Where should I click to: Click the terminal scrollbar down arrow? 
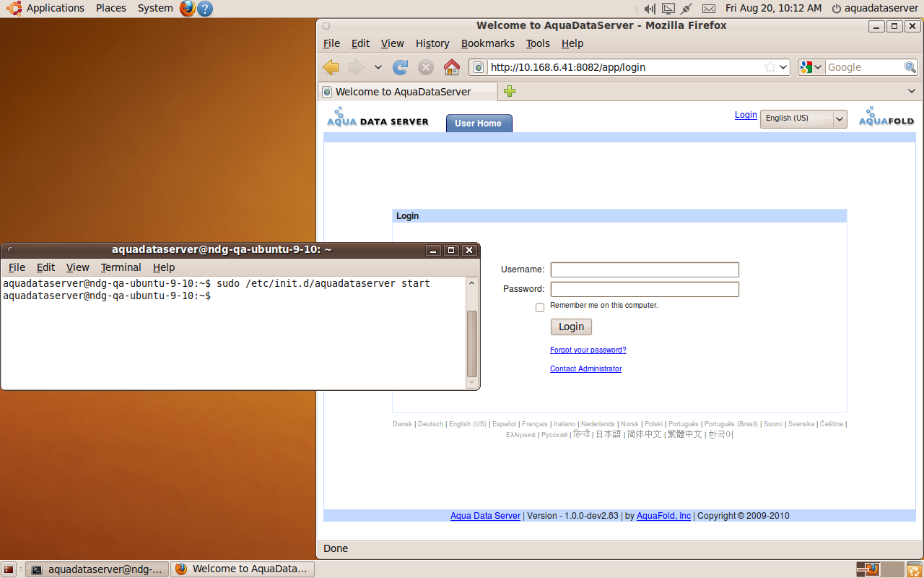472,382
